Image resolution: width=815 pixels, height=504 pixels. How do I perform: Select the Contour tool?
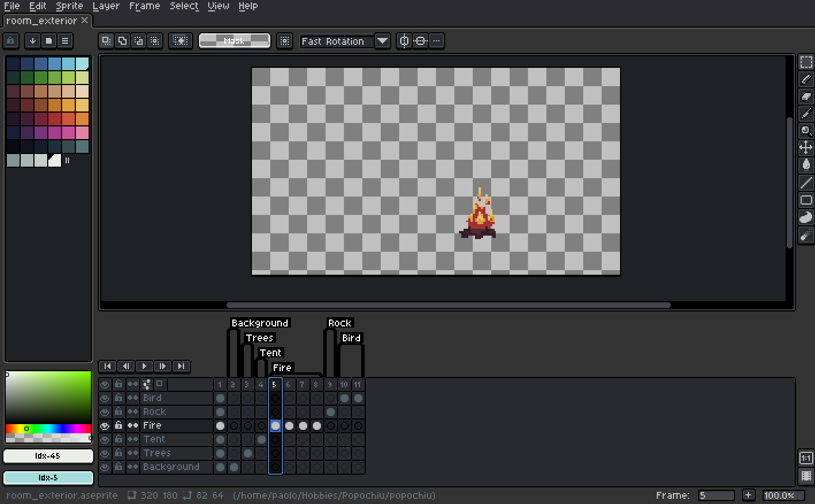click(806, 217)
